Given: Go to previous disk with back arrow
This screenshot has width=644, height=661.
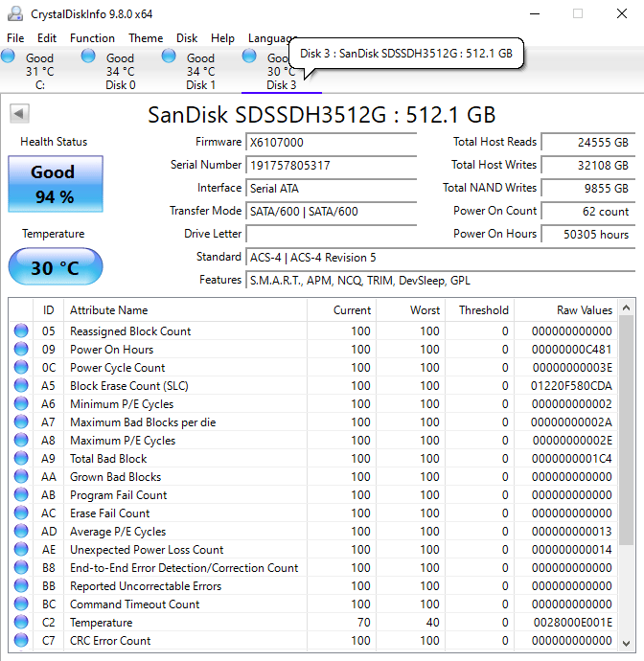Looking at the screenshot, I should click(19, 113).
